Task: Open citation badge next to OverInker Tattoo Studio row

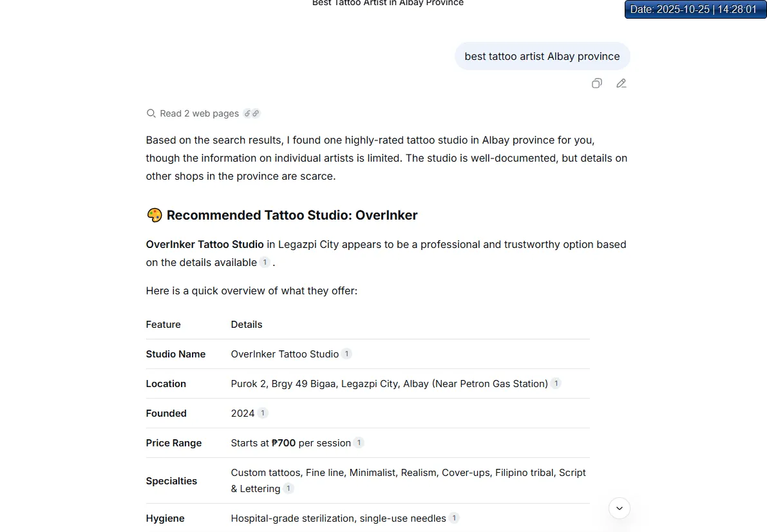Action: [x=346, y=354]
